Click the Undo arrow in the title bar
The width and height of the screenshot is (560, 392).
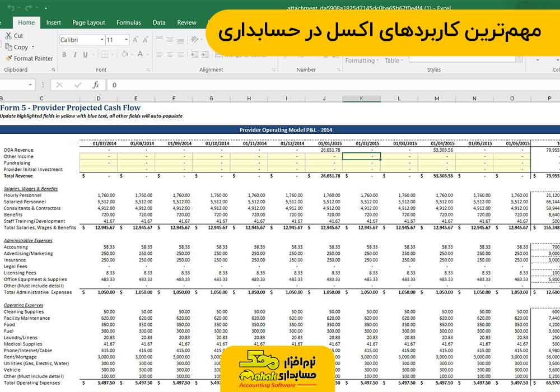tap(11, 7)
